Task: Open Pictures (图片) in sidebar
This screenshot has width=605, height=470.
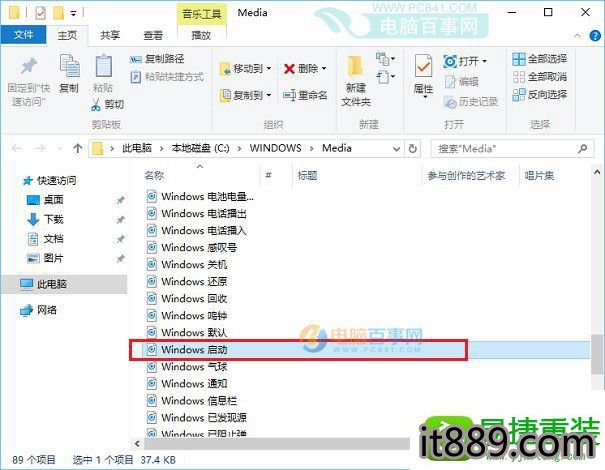Action: 45,258
